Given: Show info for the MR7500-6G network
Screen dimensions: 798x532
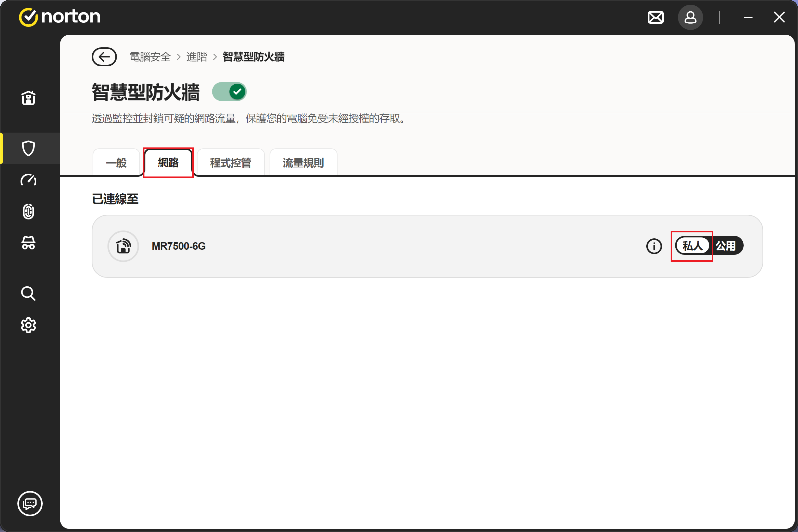Looking at the screenshot, I should pos(654,246).
